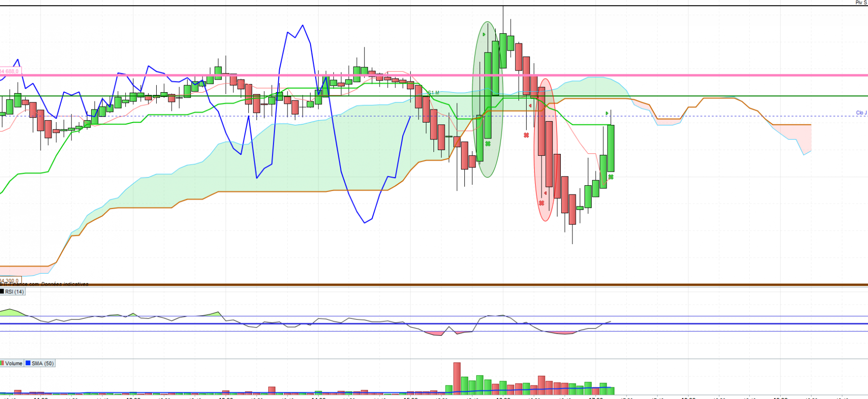Click the S1 M pivot label

coord(434,93)
